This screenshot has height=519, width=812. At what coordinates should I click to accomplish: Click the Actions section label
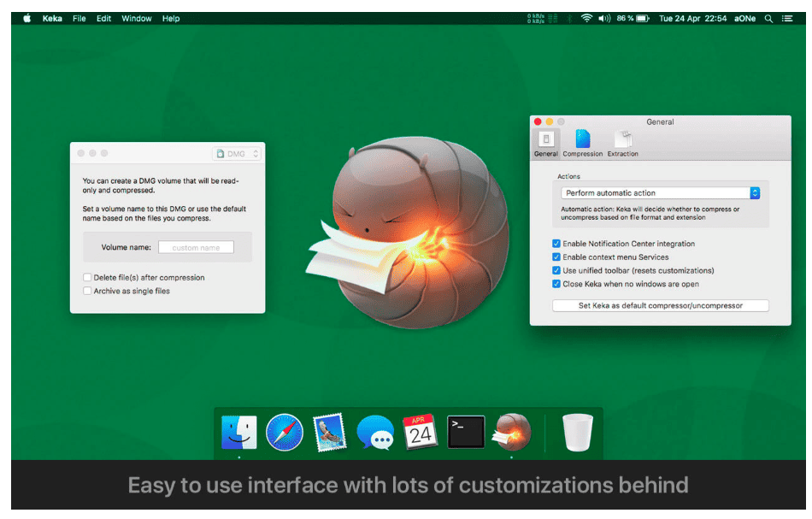click(568, 177)
